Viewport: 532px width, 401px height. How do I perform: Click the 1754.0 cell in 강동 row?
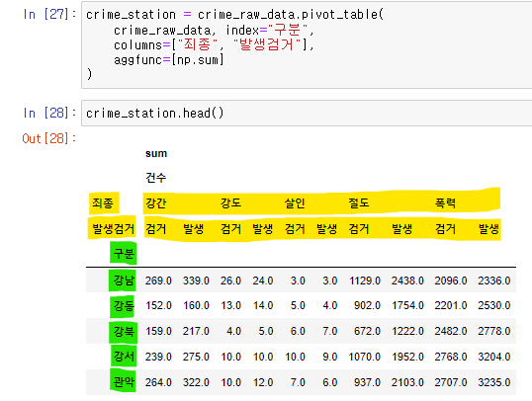pos(407,305)
